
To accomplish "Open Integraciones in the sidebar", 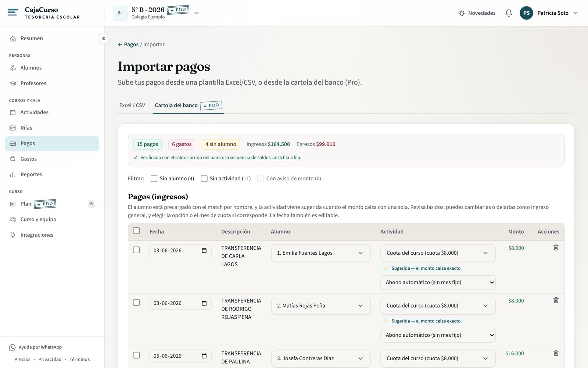I will pyautogui.click(x=52, y=235).
